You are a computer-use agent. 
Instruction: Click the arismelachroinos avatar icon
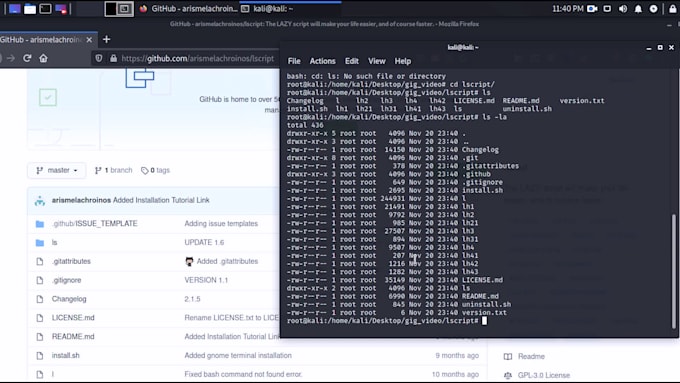[40, 200]
